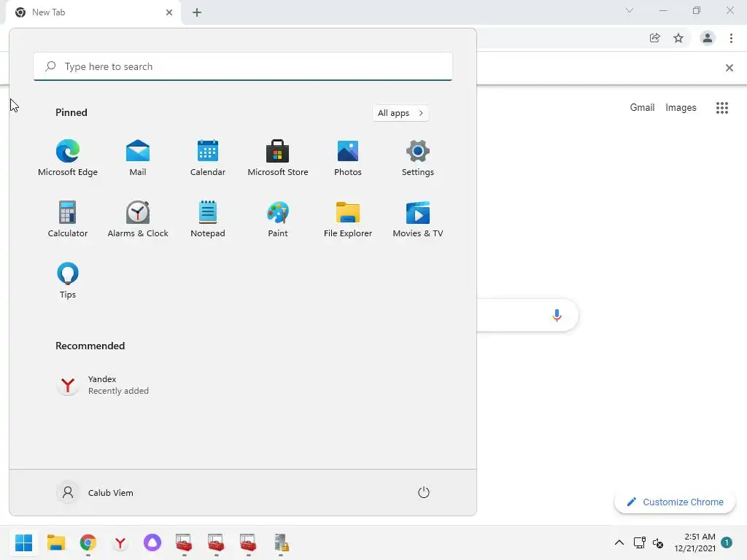Show All apps list
747x560 pixels.
pyautogui.click(x=400, y=113)
